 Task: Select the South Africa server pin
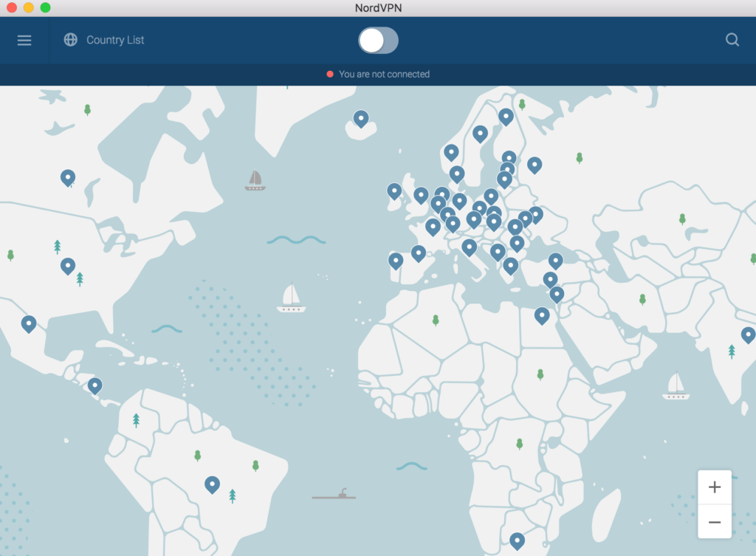pyautogui.click(x=518, y=541)
